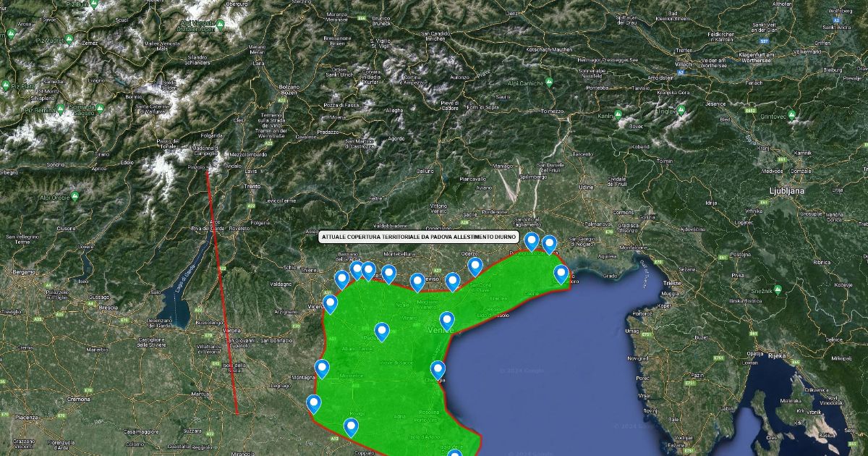
Task: Click the 'ATTUALE COPERTURA TERRITORIALE' label
Action: (419, 237)
